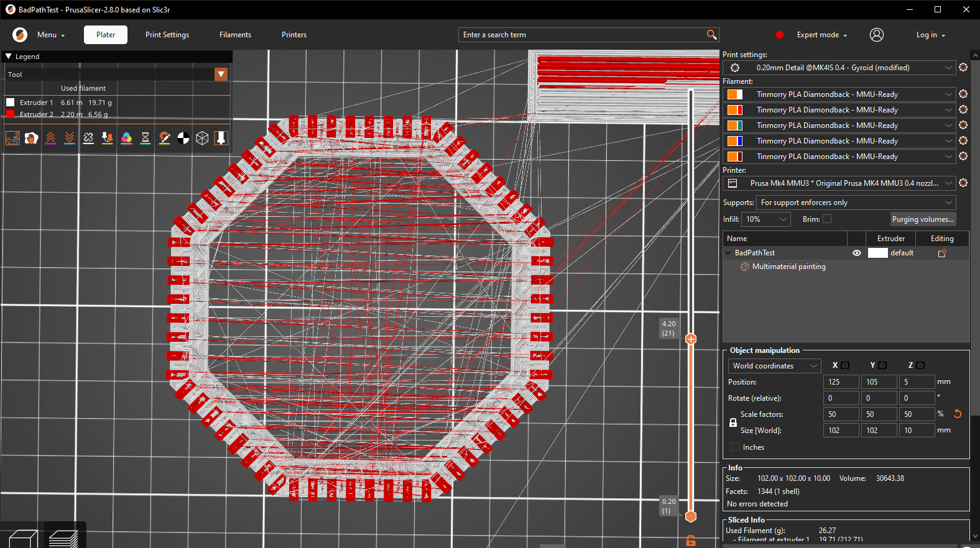Image resolution: width=980 pixels, height=548 pixels.
Task: Toggle Custom G-codes gear-pencil icon
Action: tap(164, 138)
